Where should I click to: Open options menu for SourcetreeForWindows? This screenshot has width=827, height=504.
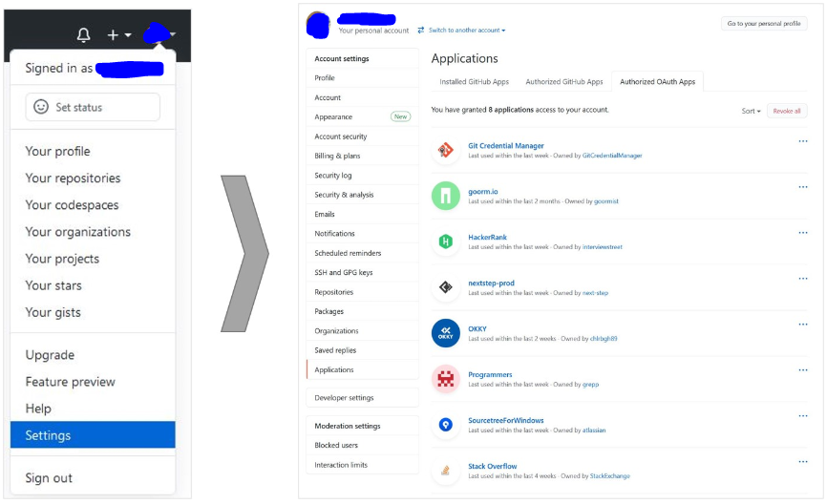tap(803, 416)
